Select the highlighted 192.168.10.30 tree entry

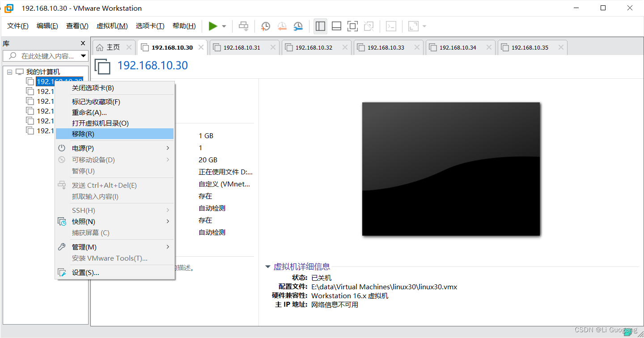click(59, 81)
